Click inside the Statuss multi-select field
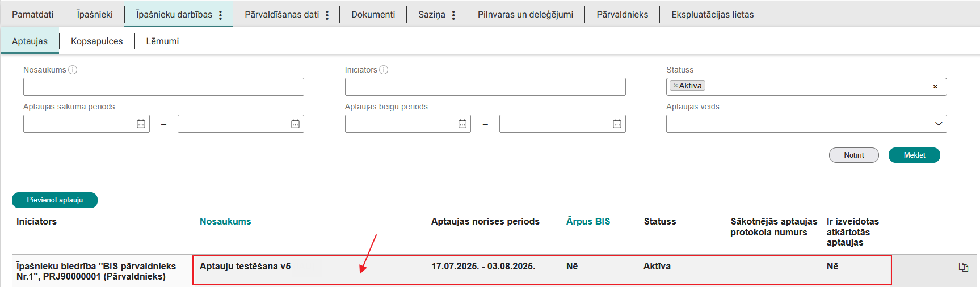980x287 pixels. 806,87
